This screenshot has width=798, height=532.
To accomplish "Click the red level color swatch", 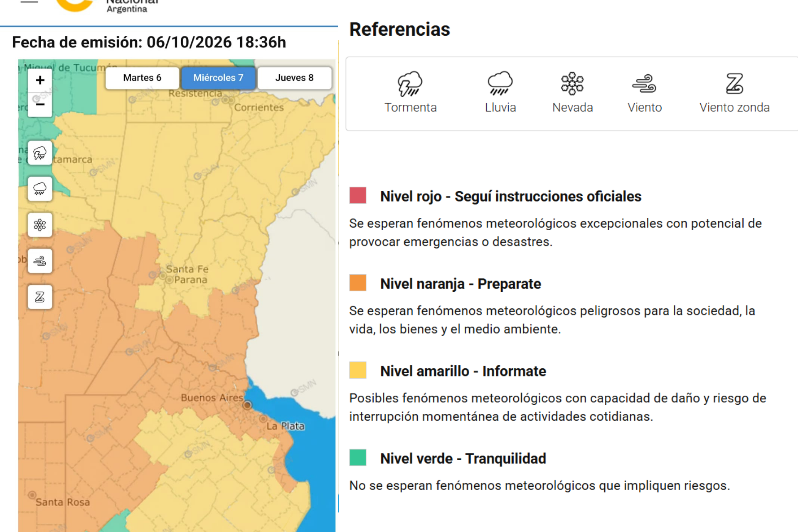I will coord(358,195).
